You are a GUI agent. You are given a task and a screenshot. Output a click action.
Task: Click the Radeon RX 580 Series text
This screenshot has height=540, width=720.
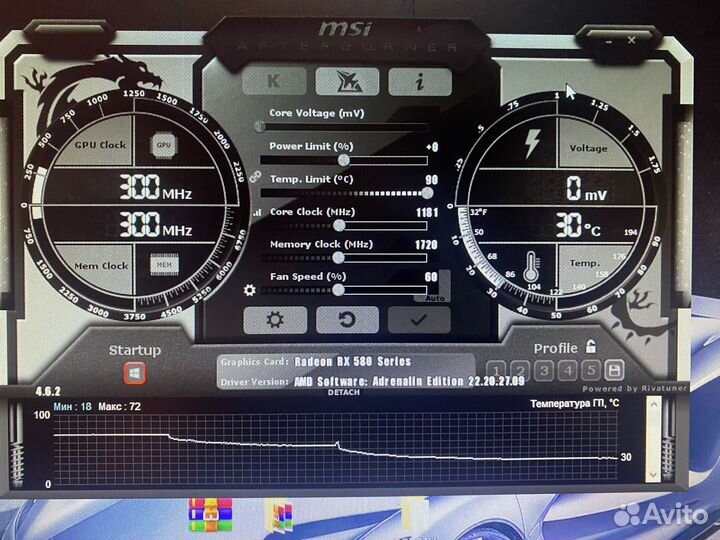coord(353,361)
